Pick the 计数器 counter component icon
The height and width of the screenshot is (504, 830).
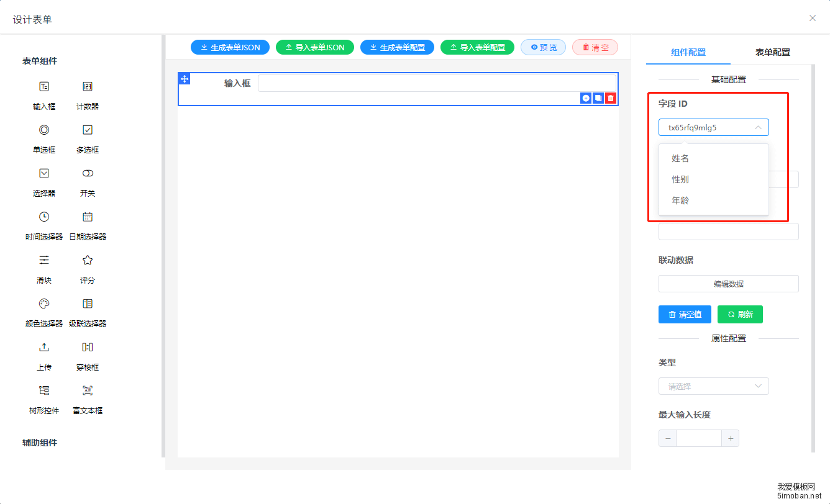[88, 87]
